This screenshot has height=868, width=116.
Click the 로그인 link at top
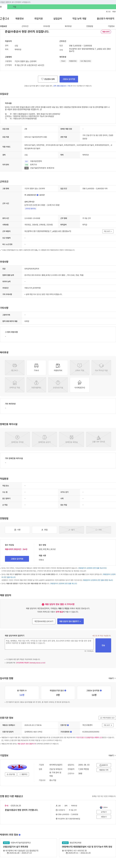pyautogui.click(x=108, y=11)
